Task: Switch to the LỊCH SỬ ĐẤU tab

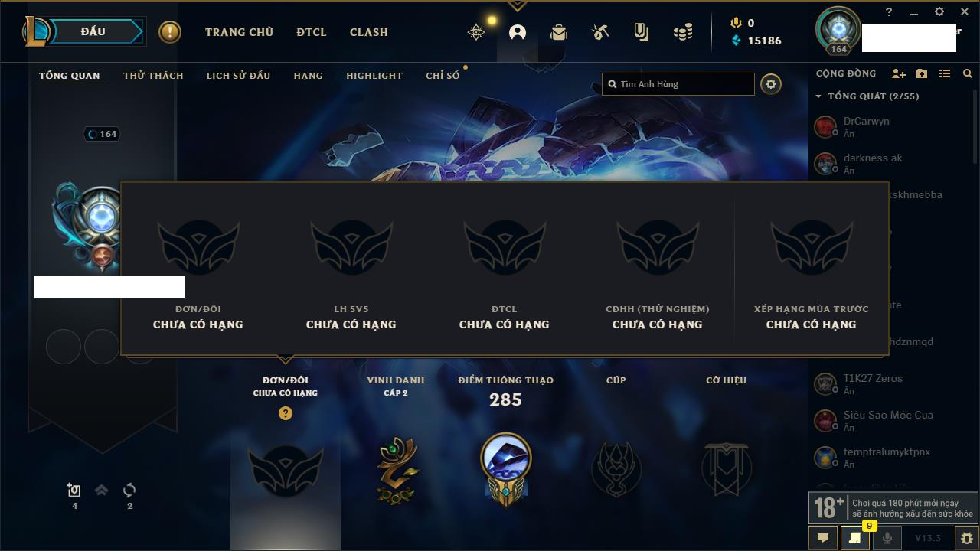Action: [238, 76]
